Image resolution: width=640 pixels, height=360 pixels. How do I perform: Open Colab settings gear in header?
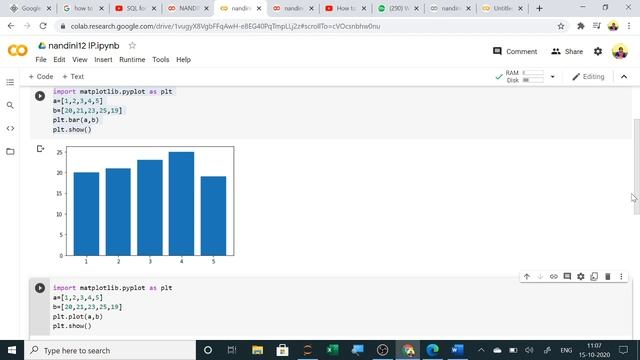pos(598,51)
